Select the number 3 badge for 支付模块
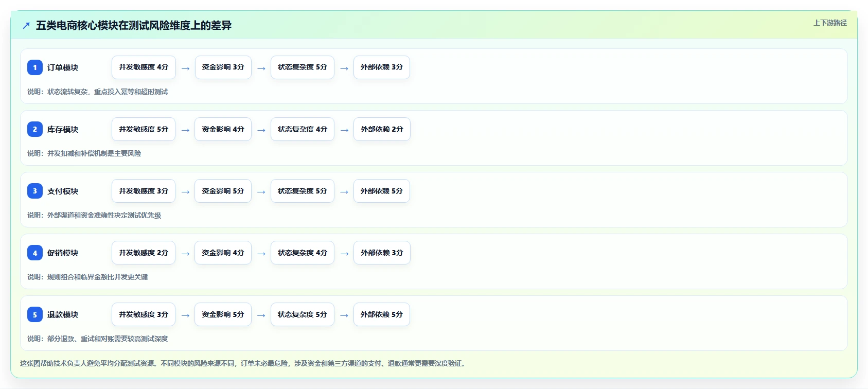Viewport: 868px width, 389px height. (x=35, y=191)
